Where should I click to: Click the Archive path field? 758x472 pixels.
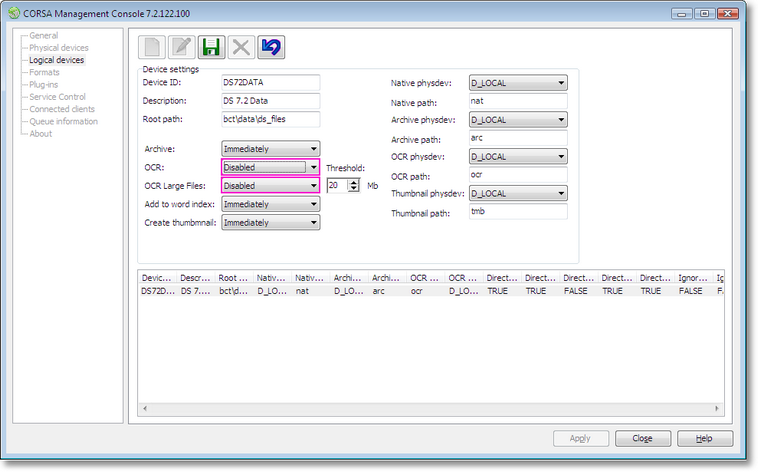518,138
